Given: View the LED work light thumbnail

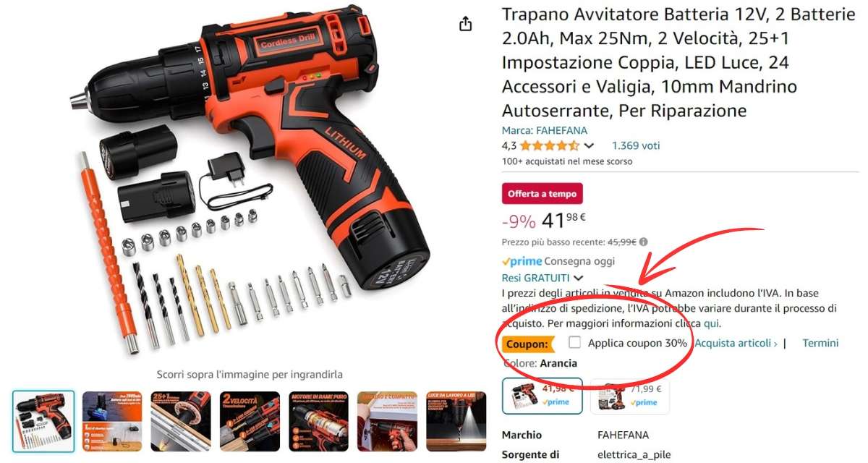Looking at the screenshot, I should pos(456,422).
